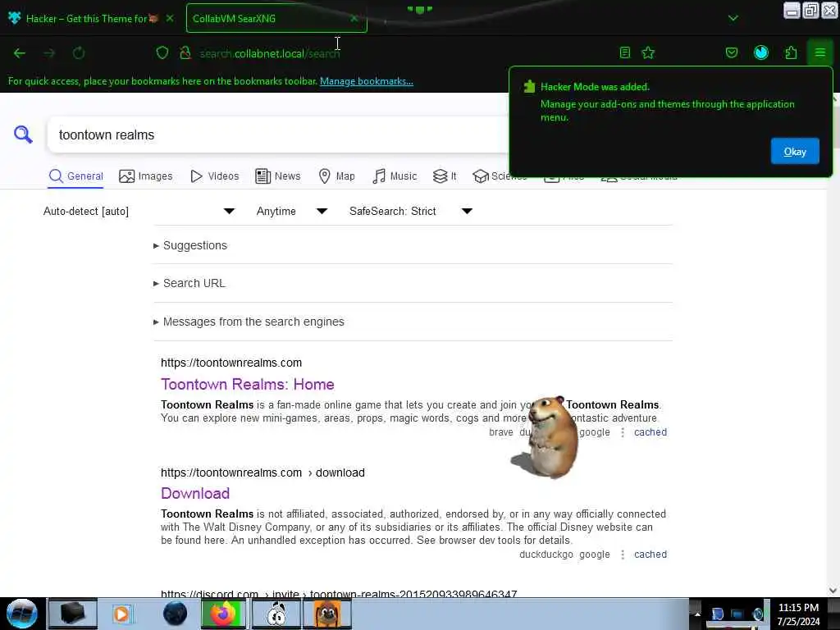
Task: Open the Download result link
Action: coord(195,493)
